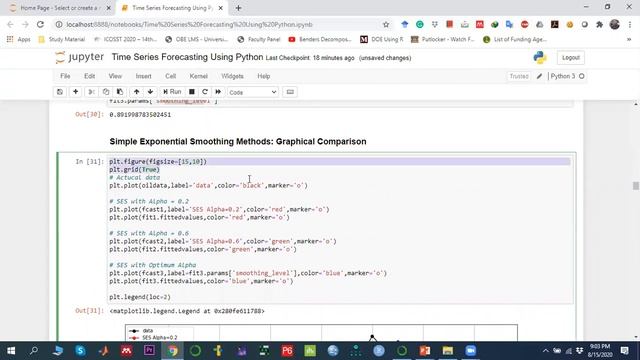Open Zoom from the taskbar
This screenshot has width=640, height=360.
[x=471, y=351]
